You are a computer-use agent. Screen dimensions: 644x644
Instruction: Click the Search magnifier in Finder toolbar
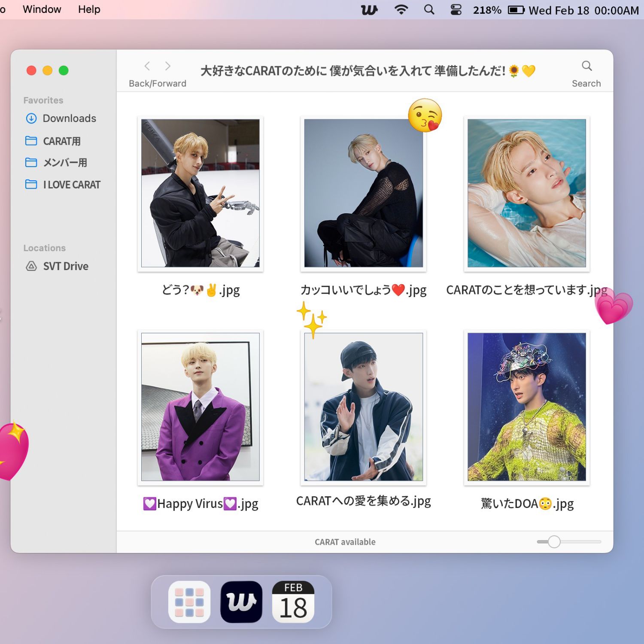pos(586,66)
